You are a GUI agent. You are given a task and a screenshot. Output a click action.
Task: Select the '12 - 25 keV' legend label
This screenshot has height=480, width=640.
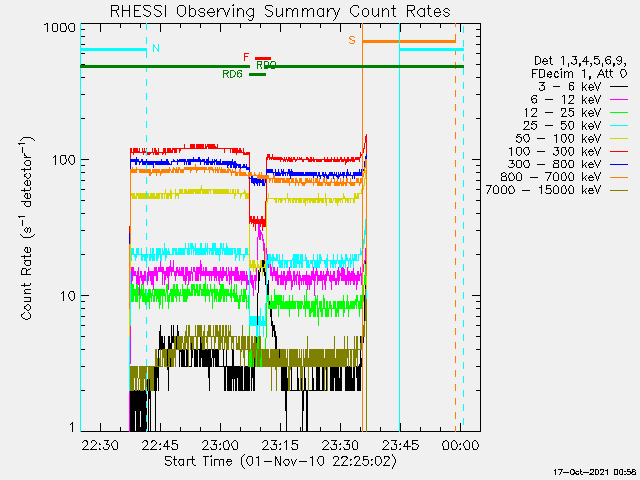tap(562, 113)
